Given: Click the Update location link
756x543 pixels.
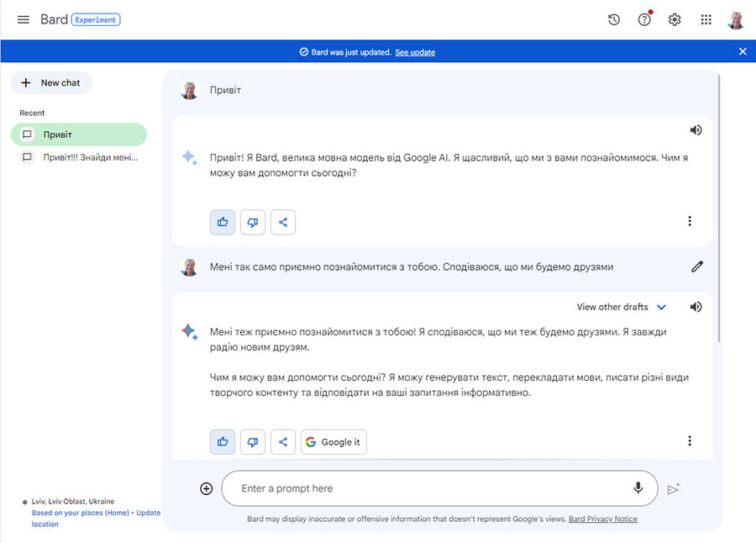Looking at the screenshot, I should (148, 513).
